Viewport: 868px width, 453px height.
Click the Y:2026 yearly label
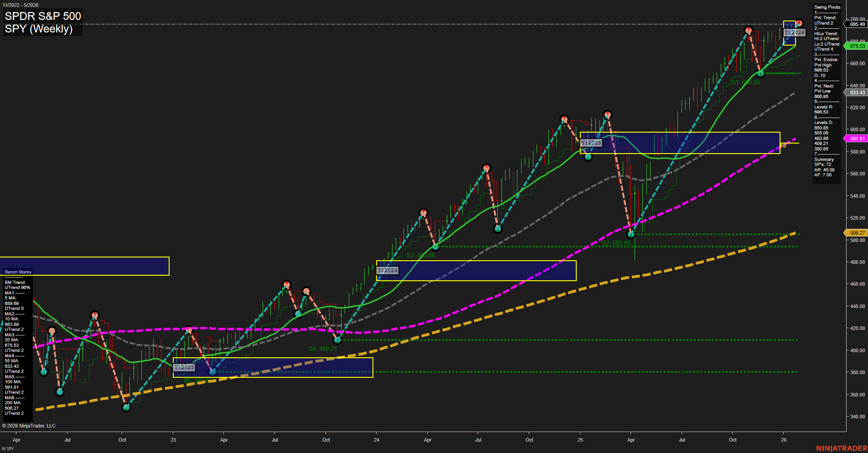(794, 32)
